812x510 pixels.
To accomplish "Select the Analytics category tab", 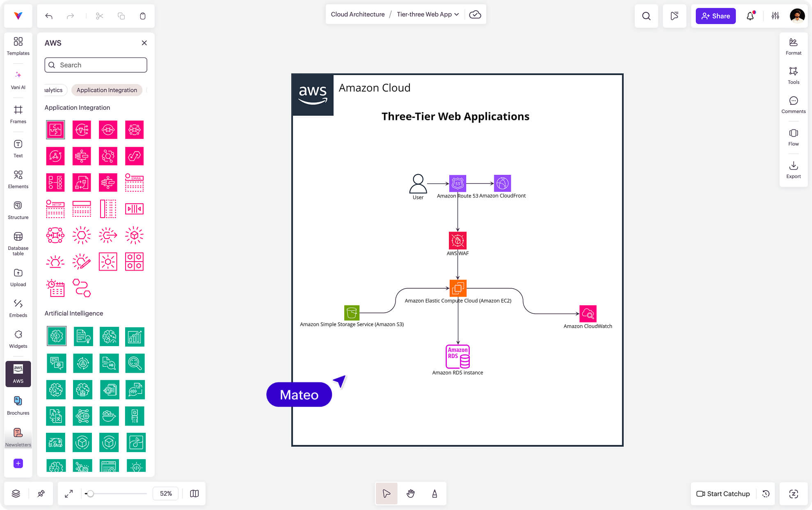I will click(x=55, y=90).
